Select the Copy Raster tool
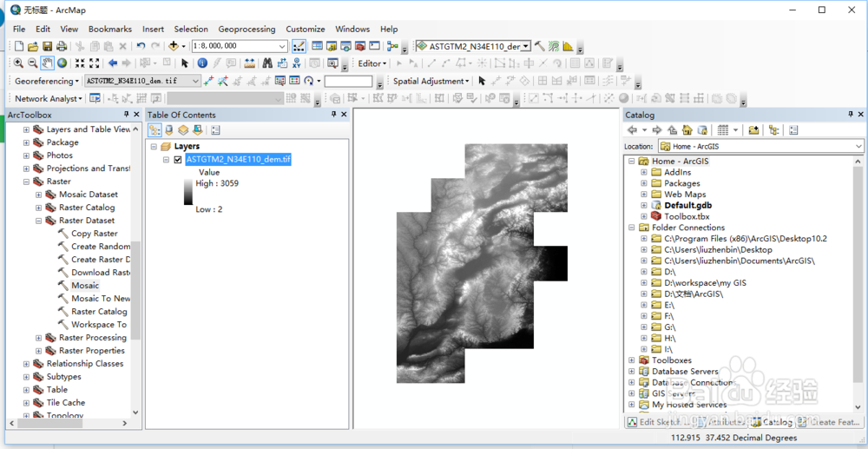 click(x=94, y=233)
